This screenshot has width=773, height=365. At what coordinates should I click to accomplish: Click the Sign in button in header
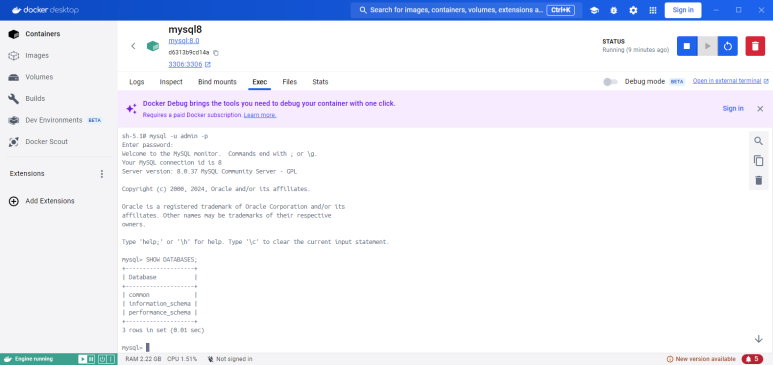(x=683, y=10)
